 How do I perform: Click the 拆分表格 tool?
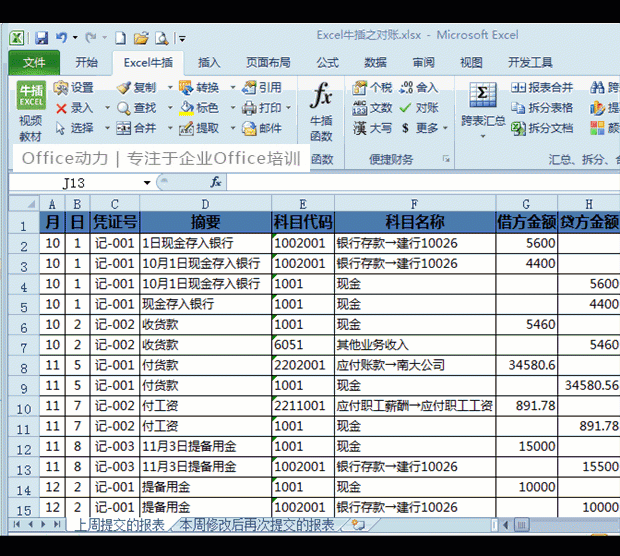[x=542, y=108]
